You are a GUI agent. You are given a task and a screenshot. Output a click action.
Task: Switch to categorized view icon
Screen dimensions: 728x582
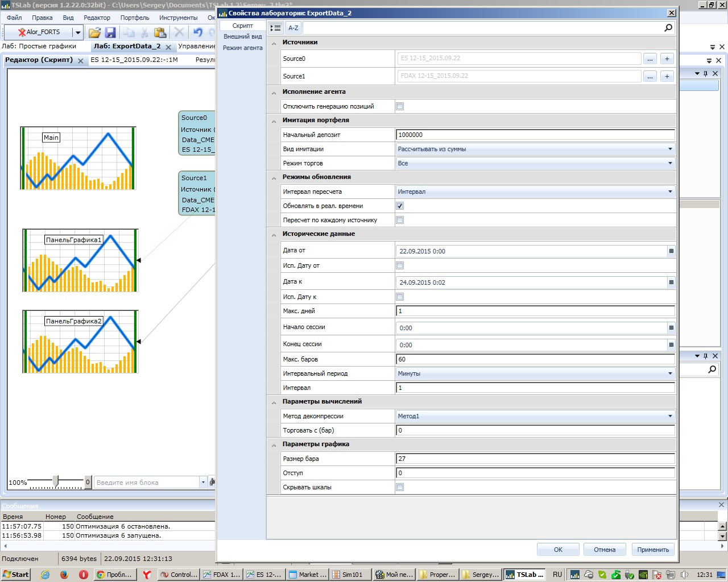[275, 28]
